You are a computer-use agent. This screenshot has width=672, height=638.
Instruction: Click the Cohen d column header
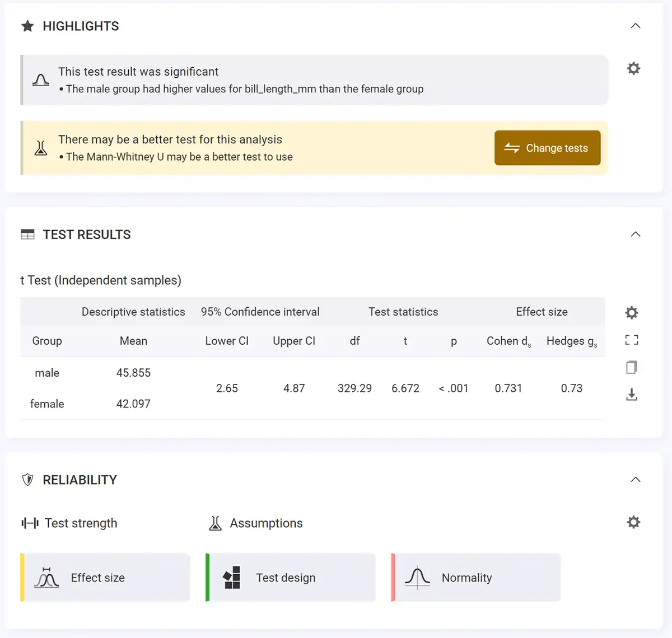tap(508, 341)
